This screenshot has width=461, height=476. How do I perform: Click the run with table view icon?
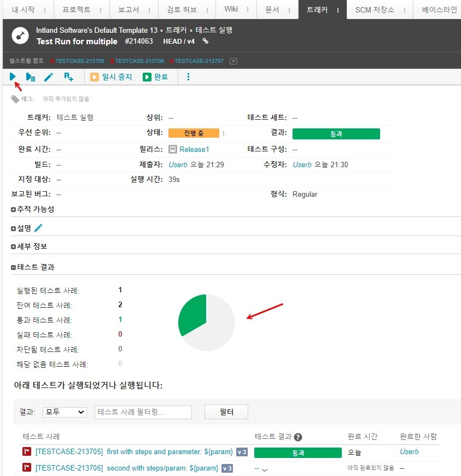[x=31, y=77]
